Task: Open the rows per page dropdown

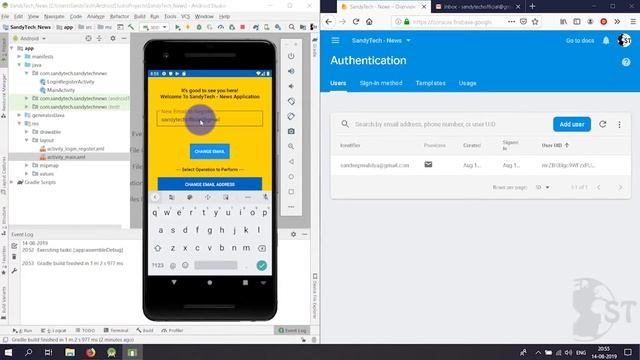Action: 542,187
